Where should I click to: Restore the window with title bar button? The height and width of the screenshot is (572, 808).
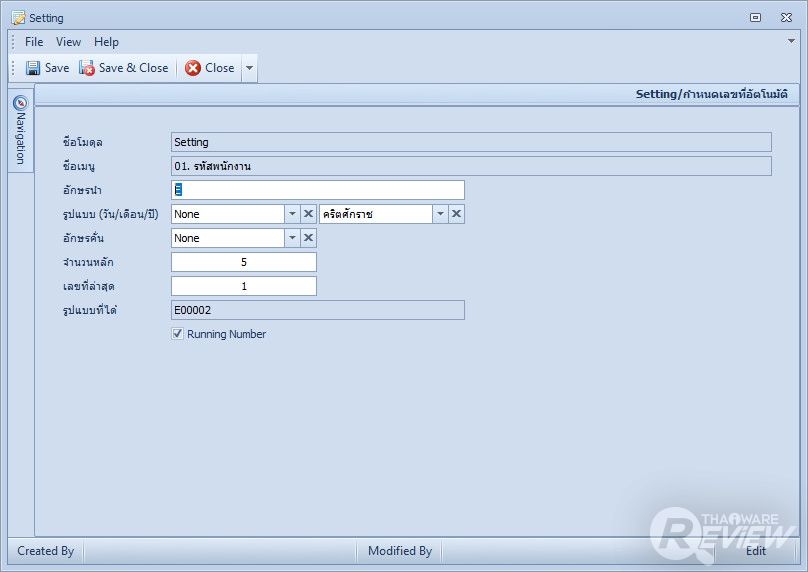[755, 18]
